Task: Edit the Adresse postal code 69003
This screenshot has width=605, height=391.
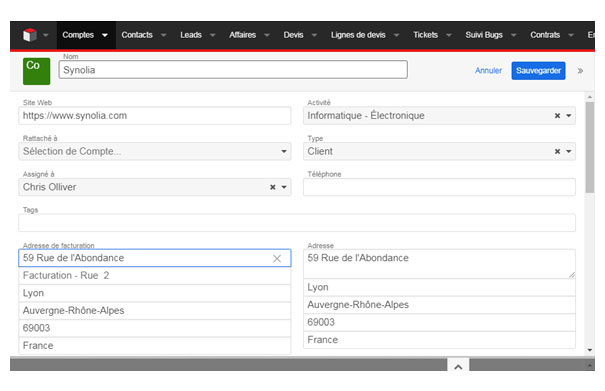Action: pyautogui.click(x=439, y=322)
